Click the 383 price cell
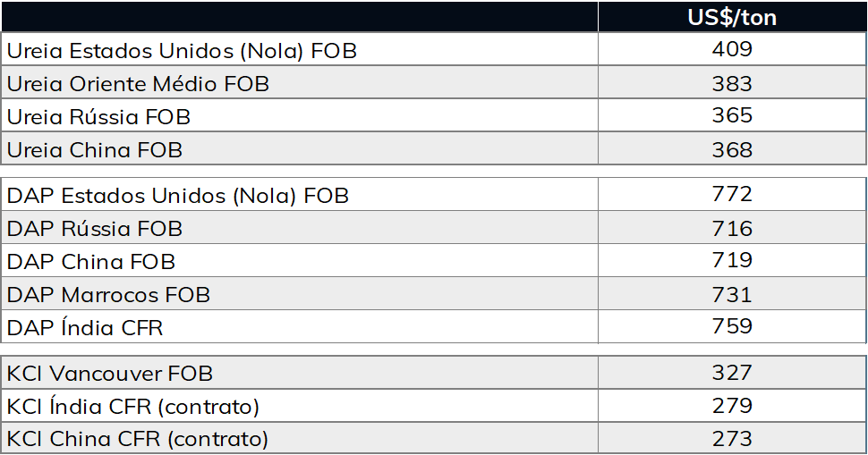 (733, 84)
